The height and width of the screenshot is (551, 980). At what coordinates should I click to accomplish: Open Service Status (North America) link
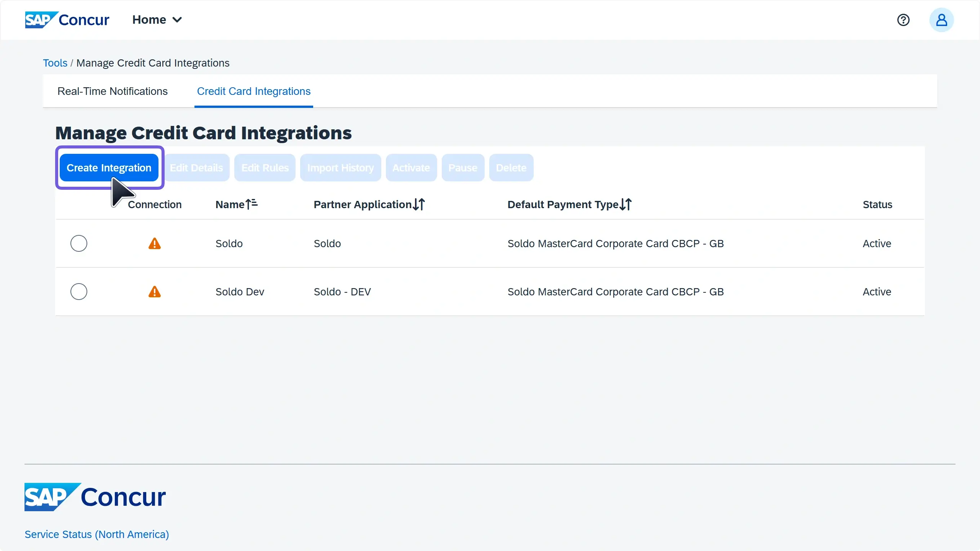point(97,534)
